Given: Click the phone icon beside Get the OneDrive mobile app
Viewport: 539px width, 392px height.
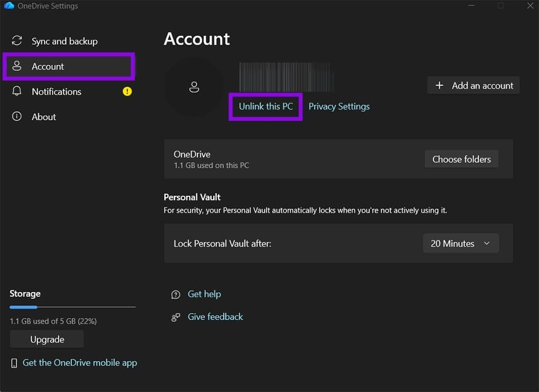Looking at the screenshot, I should (x=14, y=363).
